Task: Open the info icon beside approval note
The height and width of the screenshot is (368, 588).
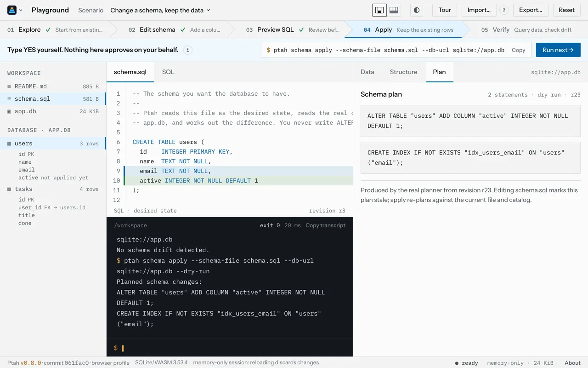Action: tap(187, 50)
